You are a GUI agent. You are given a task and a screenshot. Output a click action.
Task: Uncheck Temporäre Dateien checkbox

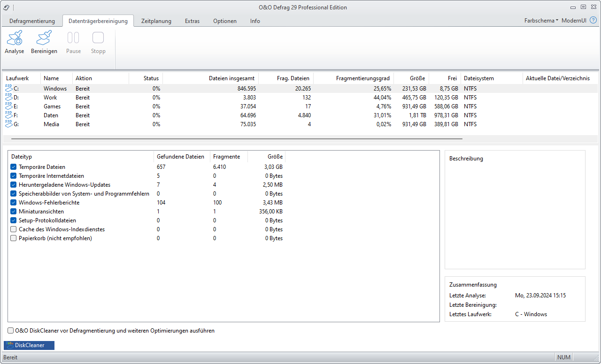coord(14,167)
